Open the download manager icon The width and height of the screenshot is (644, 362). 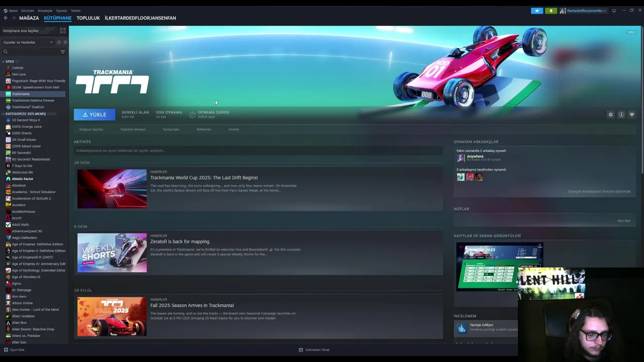point(301,349)
